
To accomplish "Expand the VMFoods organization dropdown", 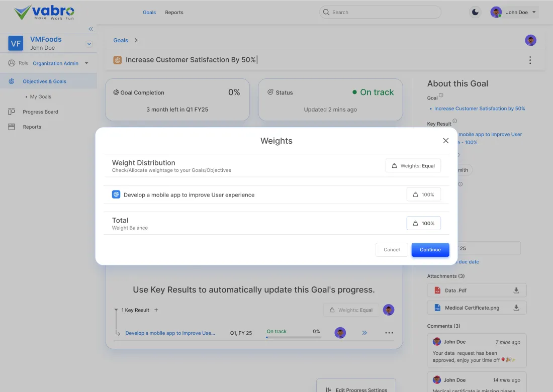I will point(89,44).
